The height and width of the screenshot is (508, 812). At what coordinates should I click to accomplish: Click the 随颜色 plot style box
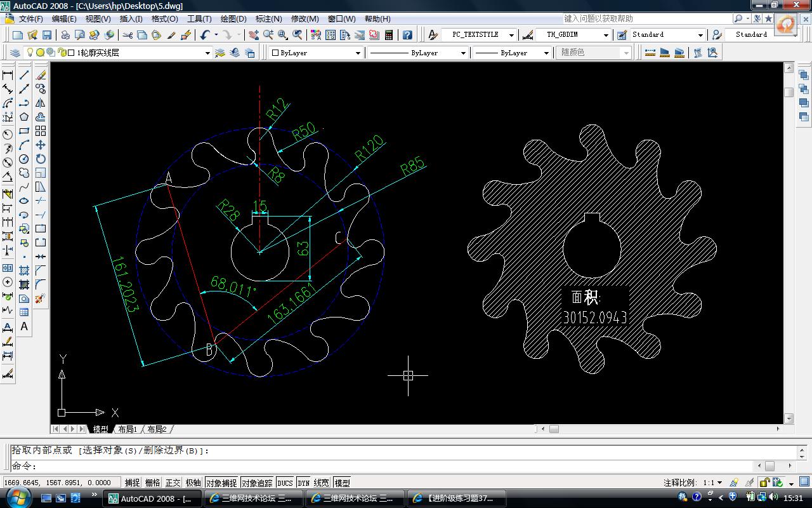tap(594, 53)
